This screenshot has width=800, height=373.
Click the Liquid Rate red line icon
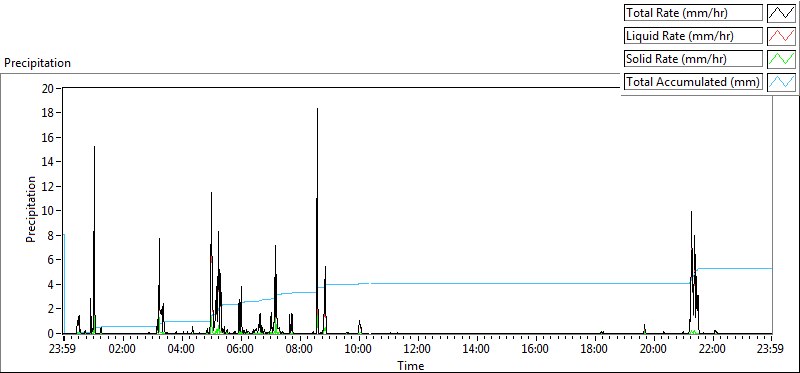pos(782,36)
